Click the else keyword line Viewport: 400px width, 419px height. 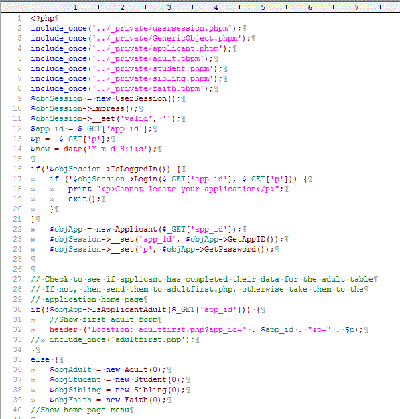pyautogui.click(x=47, y=360)
